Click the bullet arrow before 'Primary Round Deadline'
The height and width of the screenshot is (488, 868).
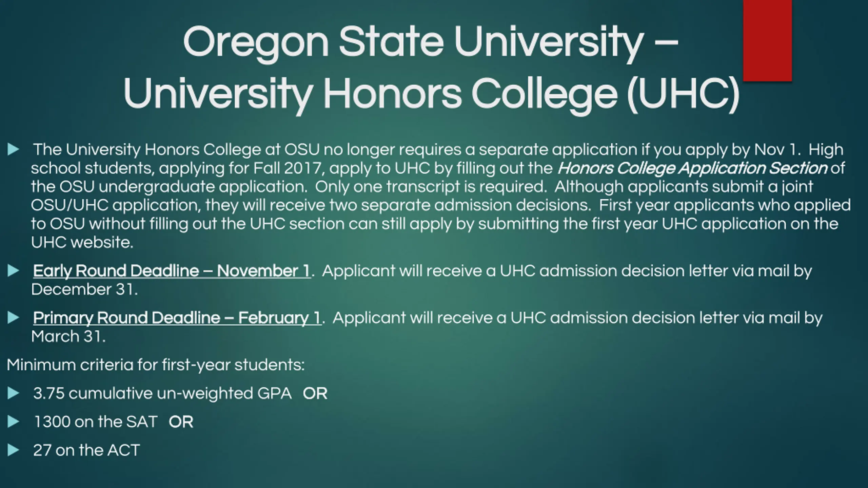(x=13, y=318)
